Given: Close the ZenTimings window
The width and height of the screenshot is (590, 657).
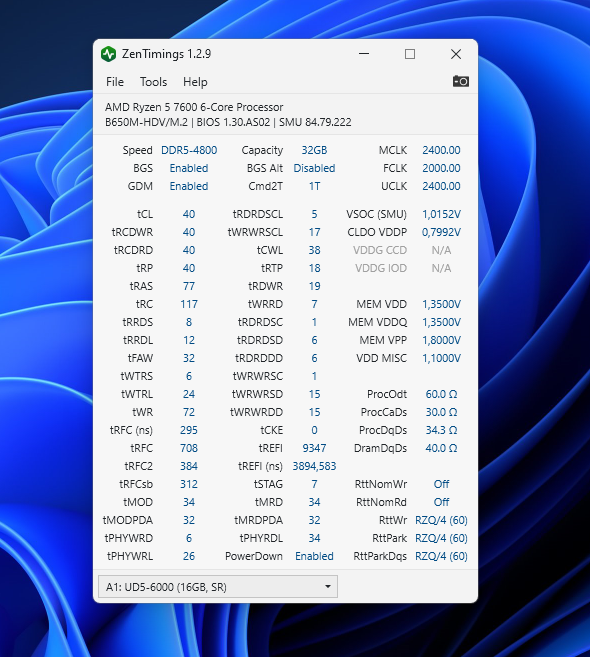Looking at the screenshot, I should point(456,54).
